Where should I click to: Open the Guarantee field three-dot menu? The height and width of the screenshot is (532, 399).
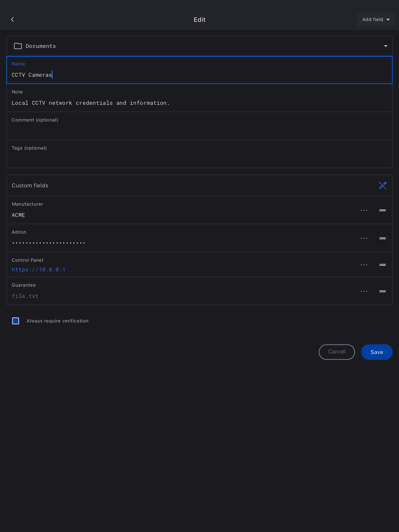point(364,291)
